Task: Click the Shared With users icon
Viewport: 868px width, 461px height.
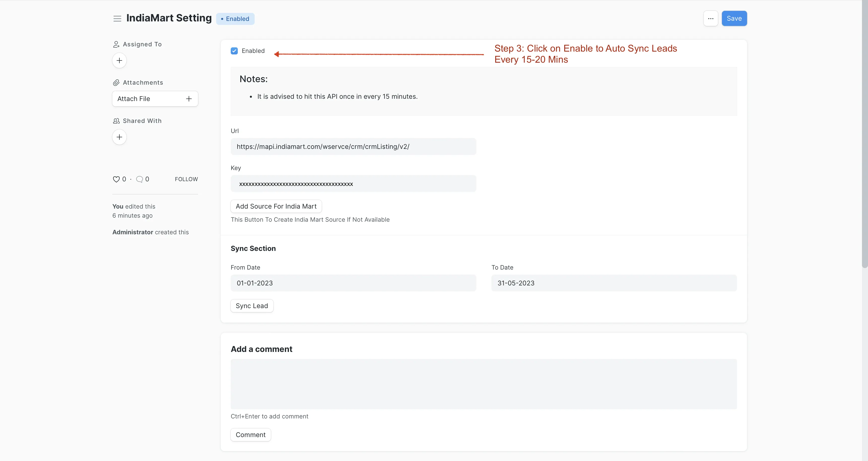Action: tap(116, 121)
